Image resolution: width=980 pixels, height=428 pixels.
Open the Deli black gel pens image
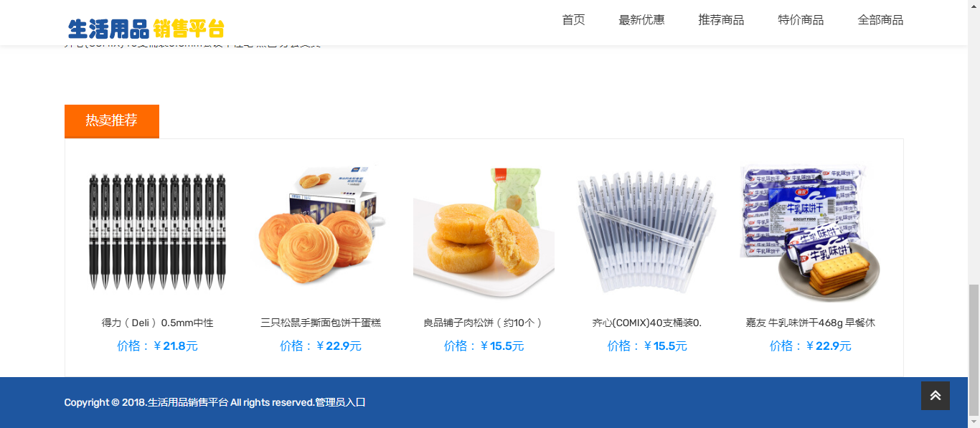pyautogui.click(x=157, y=231)
